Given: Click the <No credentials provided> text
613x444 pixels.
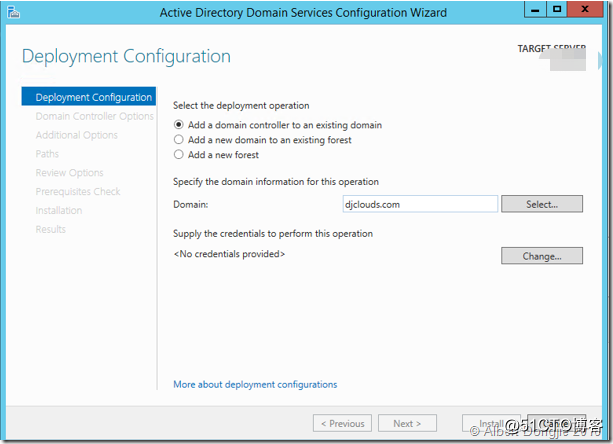Looking at the screenshot, I should 229,254.
